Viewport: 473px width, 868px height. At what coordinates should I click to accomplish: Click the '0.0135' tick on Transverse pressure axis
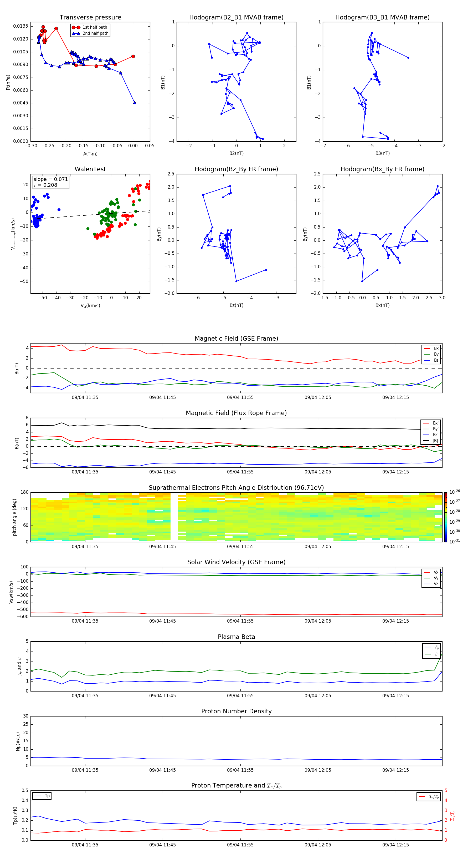pos(20,26)
